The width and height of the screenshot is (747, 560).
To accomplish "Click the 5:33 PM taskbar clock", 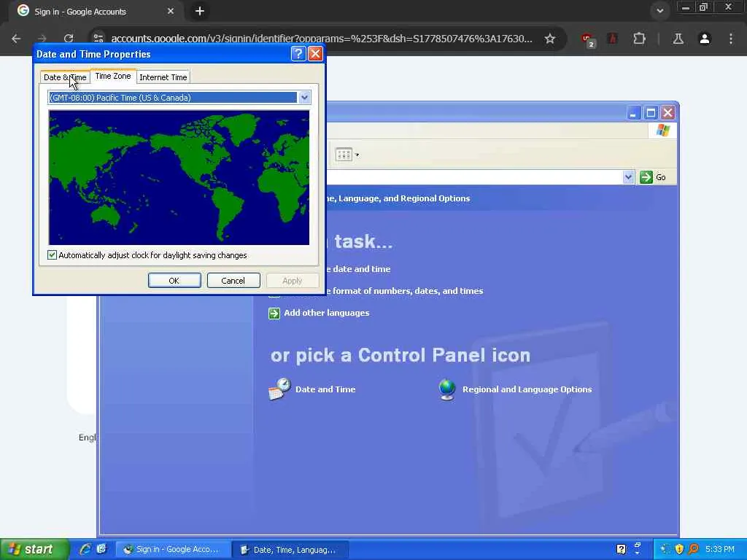I will [x=720, y=550].
